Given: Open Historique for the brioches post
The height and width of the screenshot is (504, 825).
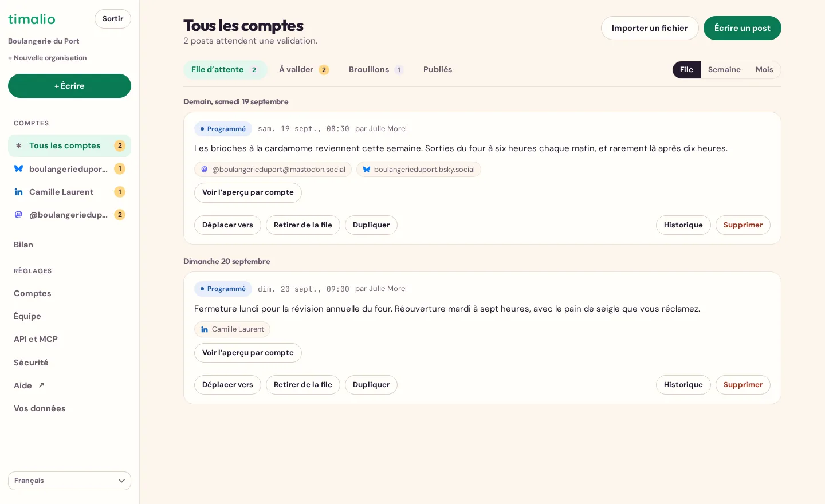Looking at the screenshot, I should (683, 225).
